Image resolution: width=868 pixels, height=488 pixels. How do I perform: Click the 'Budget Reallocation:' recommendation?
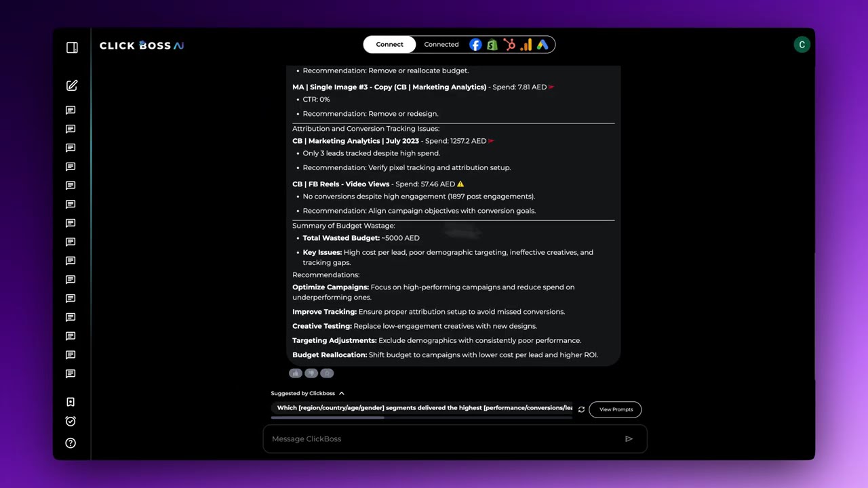coord(445,354)
